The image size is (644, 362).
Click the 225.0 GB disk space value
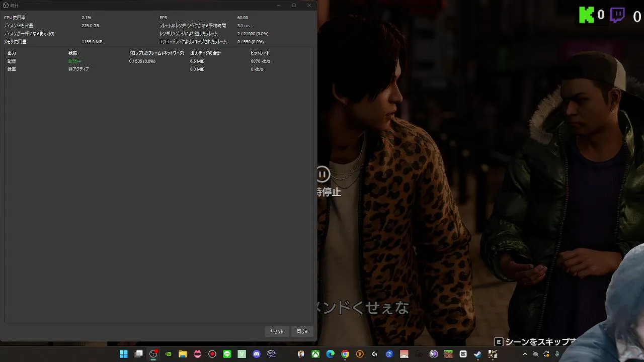click(90, 26)
